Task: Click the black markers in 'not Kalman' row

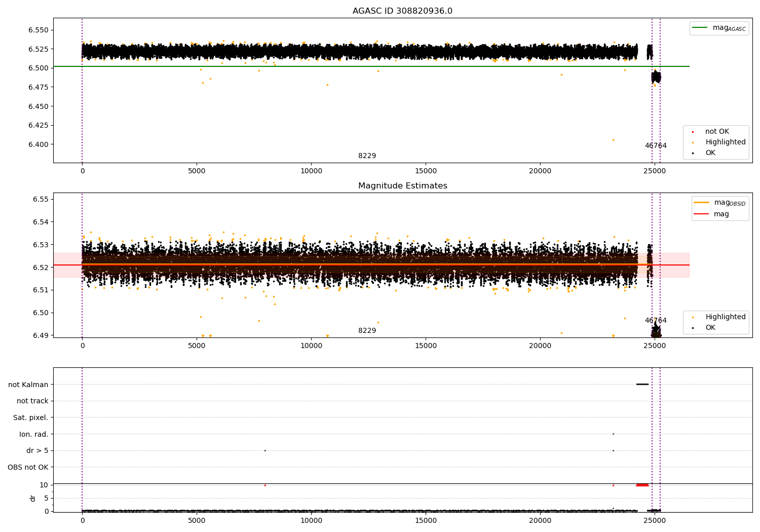Action: coord(642,384)
